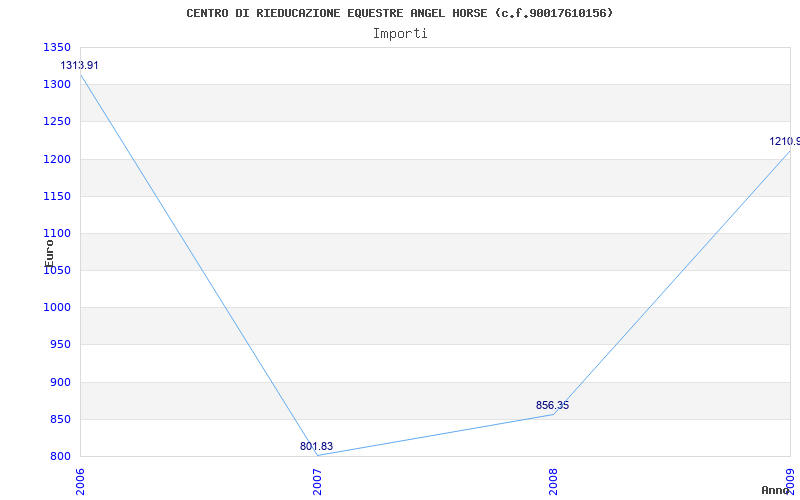This screenshot has height=500, width=800.
Task: Click the 'Importi' subtitle
Action: 400,34
